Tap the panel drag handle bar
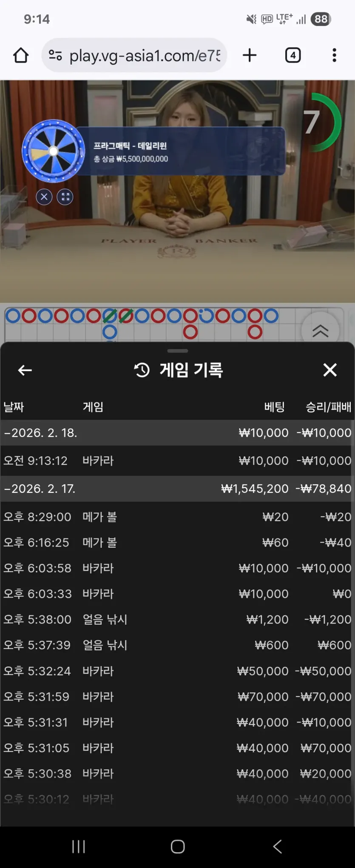The image size is (355, 868). [178, 351]
